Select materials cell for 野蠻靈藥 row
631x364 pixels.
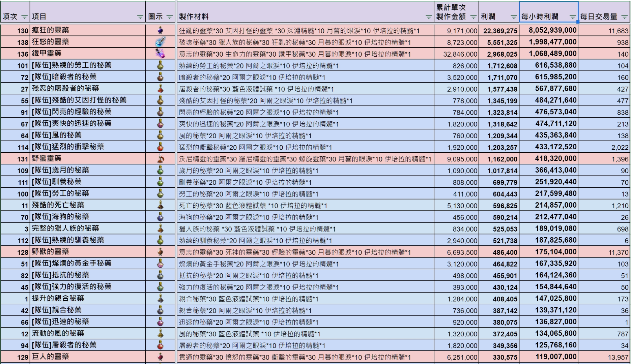pyautogui.click(x=306, y=159)
